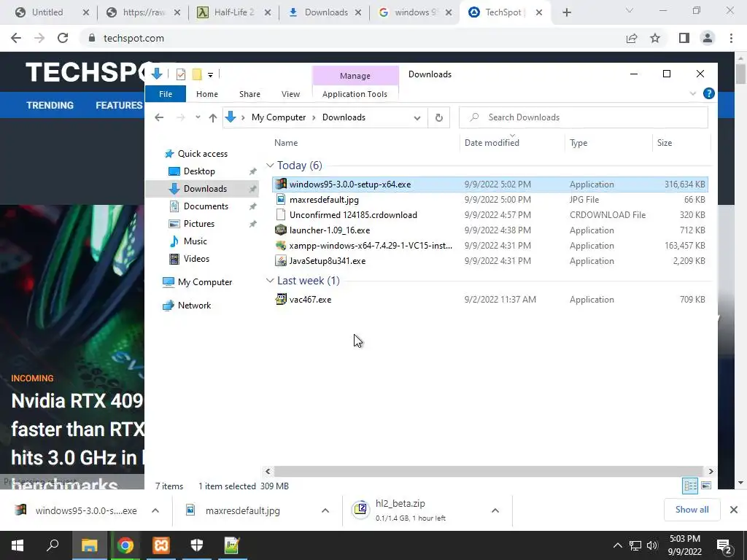Sort by the Type column header

click(x=578, y=142)
